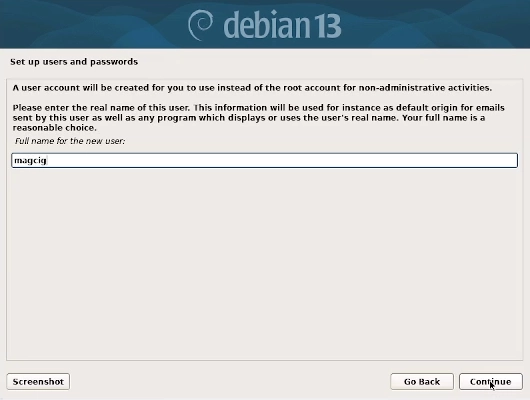Click the middle of the full name field
Image resolution: width=530 pixels, height=400 pixels.
(265, 160)
